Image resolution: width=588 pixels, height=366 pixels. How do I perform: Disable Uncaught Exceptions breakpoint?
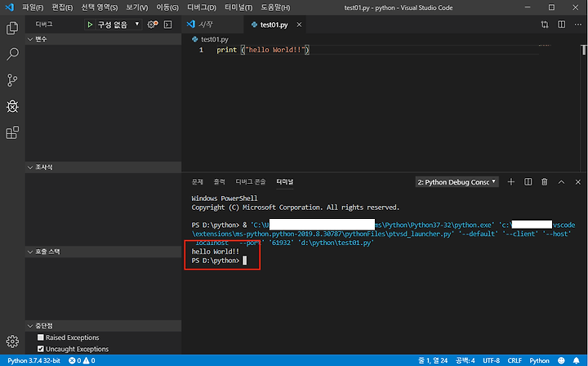pos(41,349)
